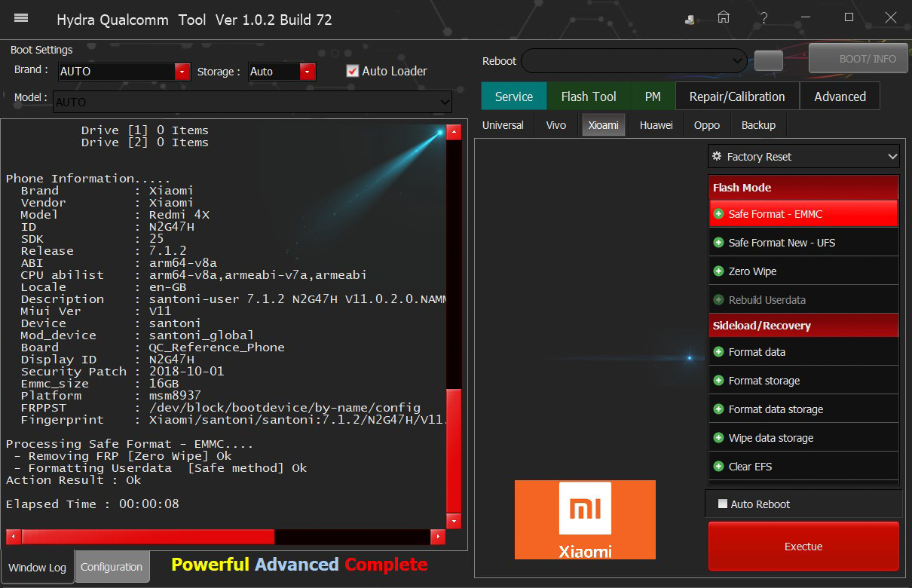Open the help question mark icon

[764, 17]
